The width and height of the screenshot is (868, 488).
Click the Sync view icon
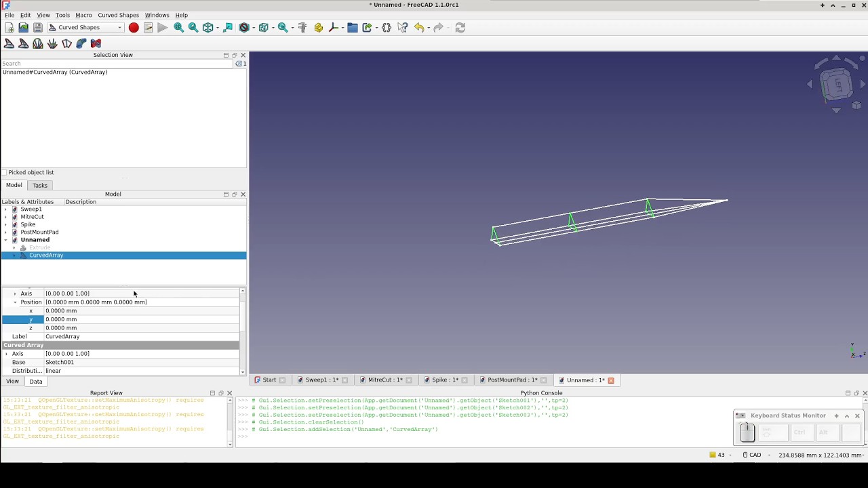coord(228,28)
